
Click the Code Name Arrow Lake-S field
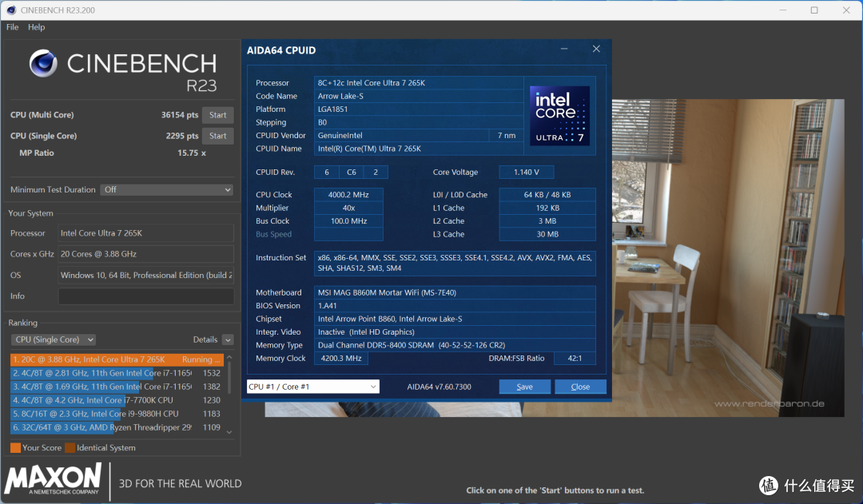tap(418, 96)
